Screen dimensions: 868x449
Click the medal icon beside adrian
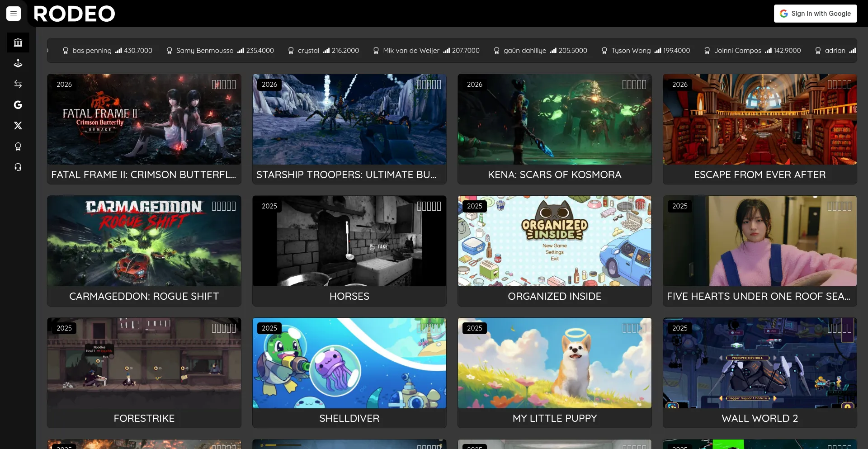click(x=818, y=51)
